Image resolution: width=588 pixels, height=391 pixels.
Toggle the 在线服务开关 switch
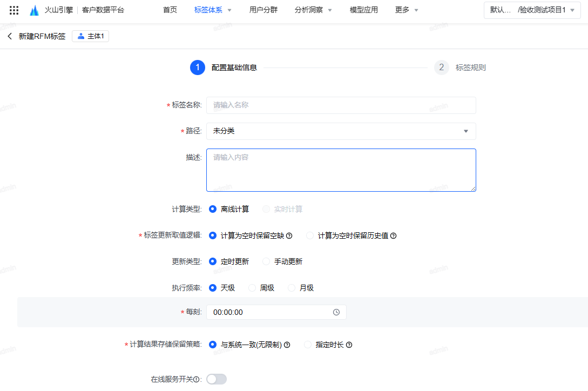click(x=217, y=379)
